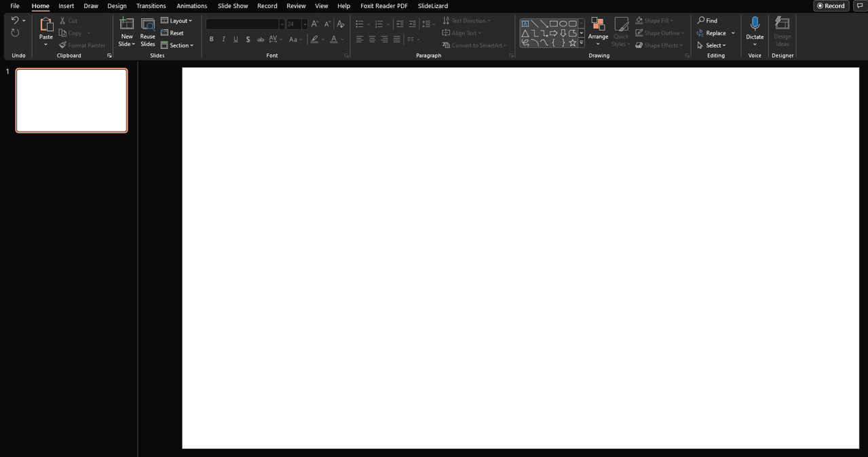This screenshot has height=457, width=868.
Task: Switch to the Insert tab
Action: (x=66, y=6)
